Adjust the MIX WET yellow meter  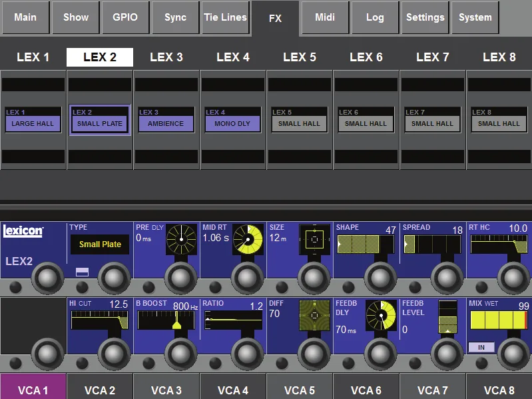click(x=499, y=320)
